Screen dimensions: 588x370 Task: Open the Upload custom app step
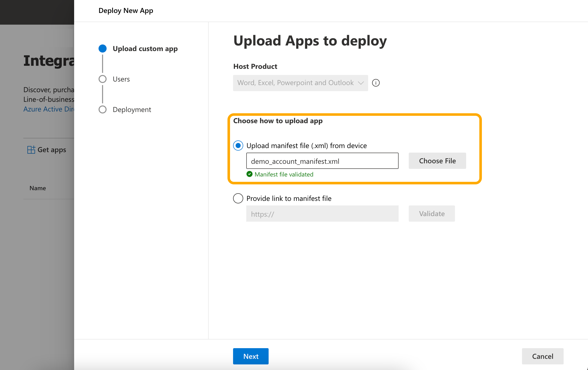[x=145, y=49]
